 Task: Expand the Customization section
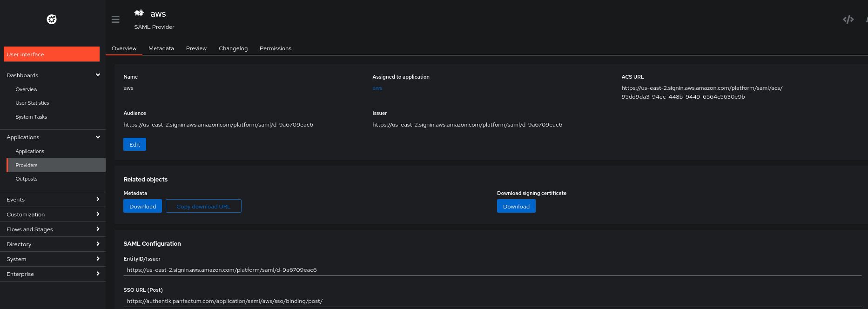tap(53, 214)
